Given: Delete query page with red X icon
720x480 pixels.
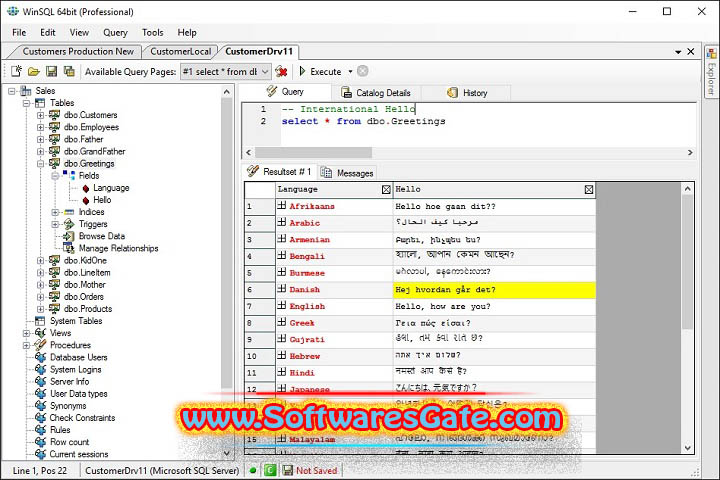Looking at the screenshot, I should (281, 72).
